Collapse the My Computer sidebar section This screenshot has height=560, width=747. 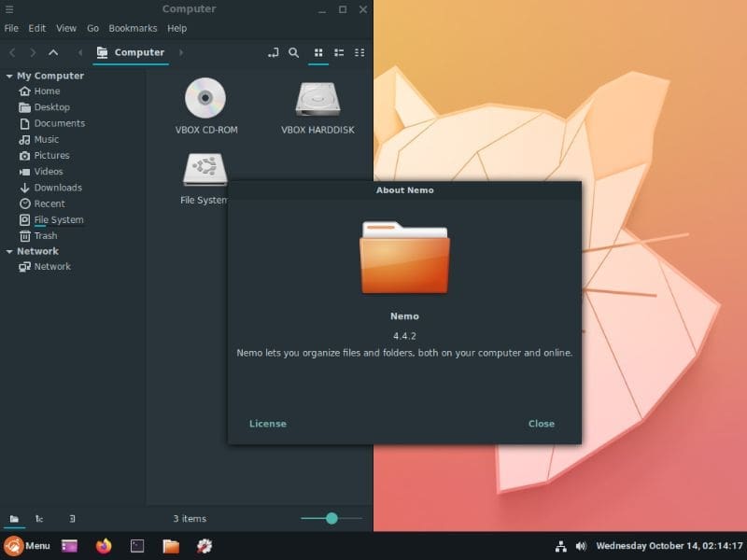coord(9,76)
